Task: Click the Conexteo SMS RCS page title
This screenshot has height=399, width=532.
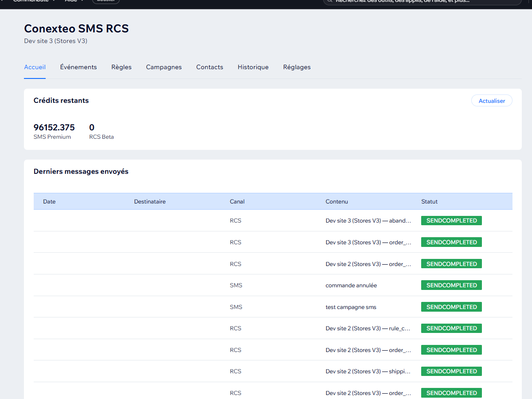Action: pos(76,29)
